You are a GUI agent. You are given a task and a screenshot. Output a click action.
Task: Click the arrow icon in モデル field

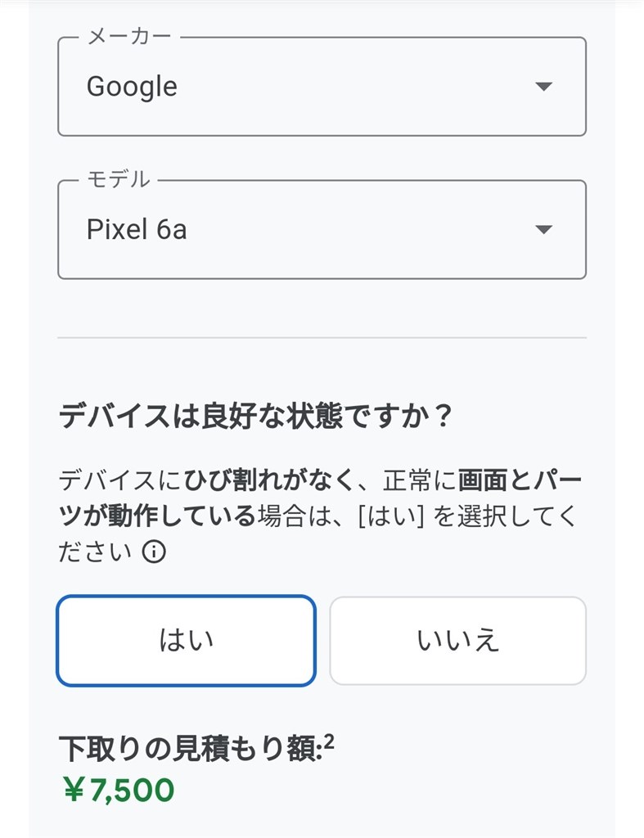click(543, 230)
